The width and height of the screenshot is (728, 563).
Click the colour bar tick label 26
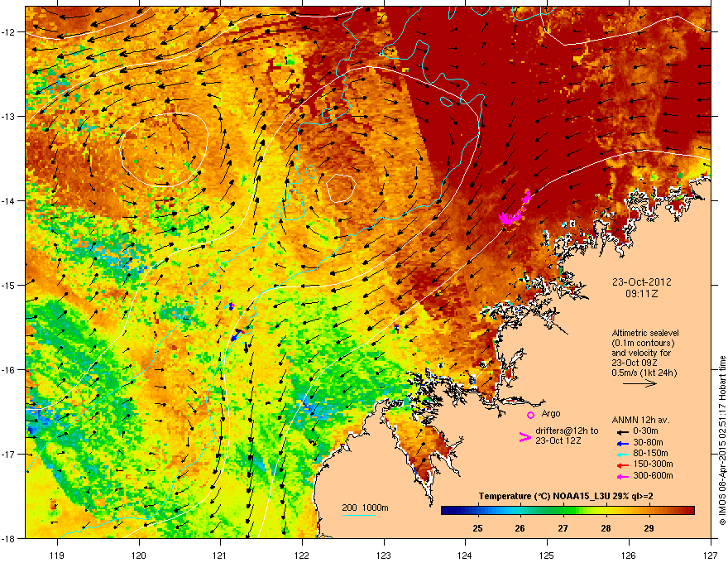pyautogui.click(x=520, y=528)
